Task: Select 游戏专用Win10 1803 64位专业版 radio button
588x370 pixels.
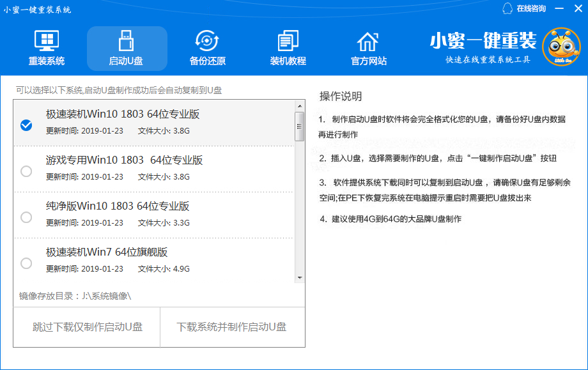Action: tap(26, 171)
